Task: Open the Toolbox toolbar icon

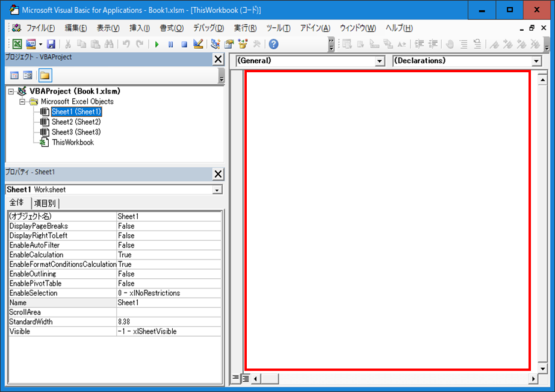Action: (x=256, y=44)
